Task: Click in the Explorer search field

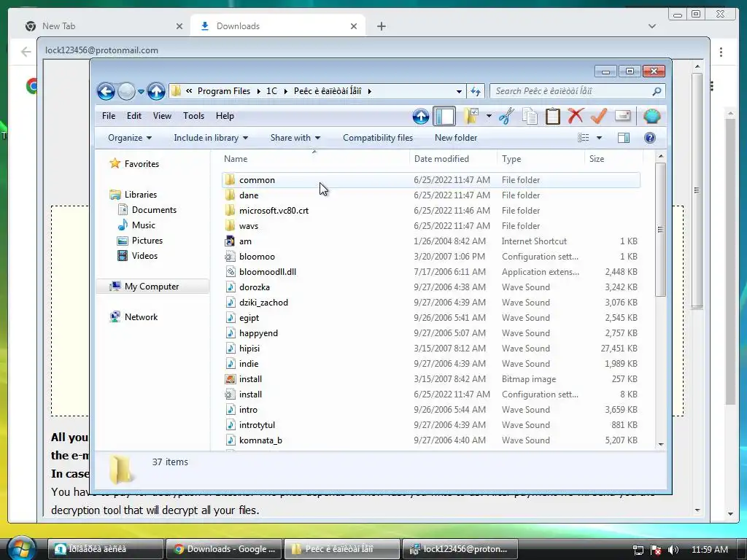Action: [578, 91]
